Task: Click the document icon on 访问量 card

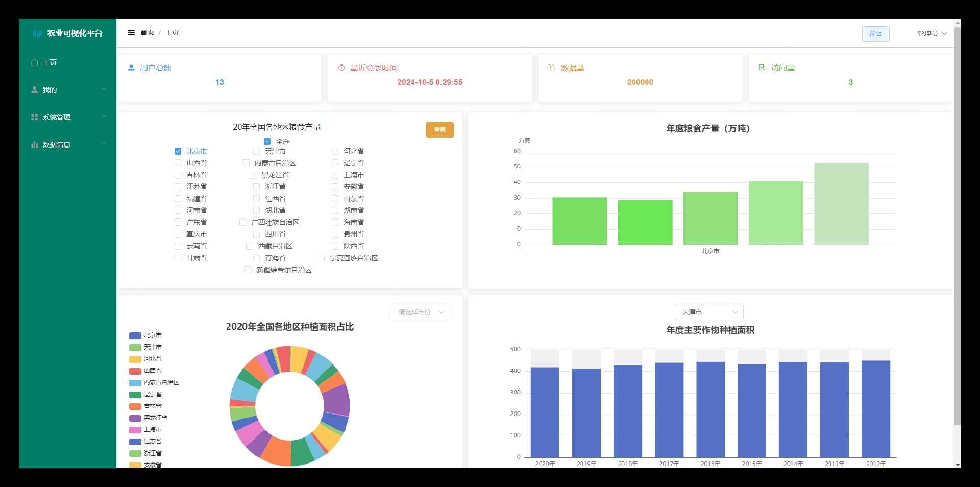Action: click(x=762, y=67)
